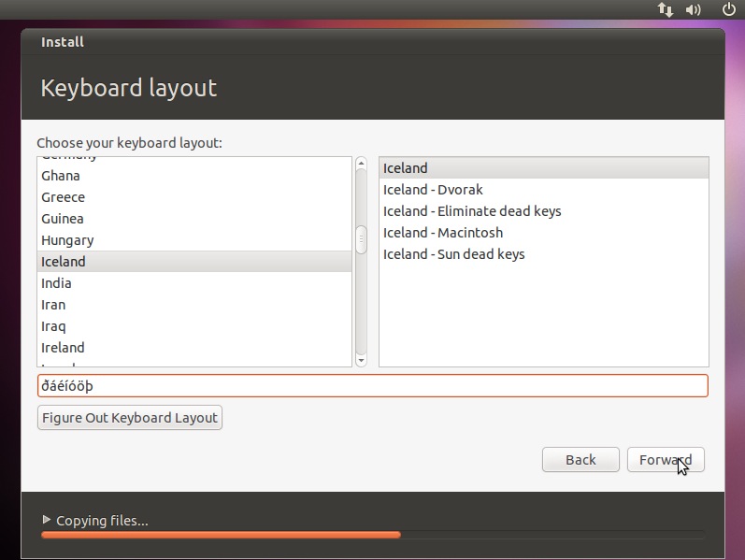Screen dimensions: 745x560
Task: Click scroll-down arrow of country list
Action: 361,359
